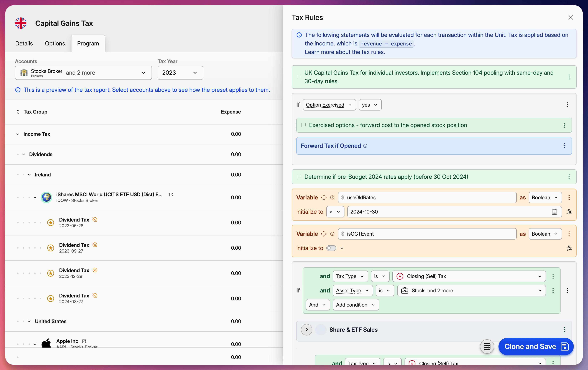Image resolution: width=588 pixels, height=370 pixels.
Task: Click the fx formula icon beside useOldRates date
Action: pos(569,212)
